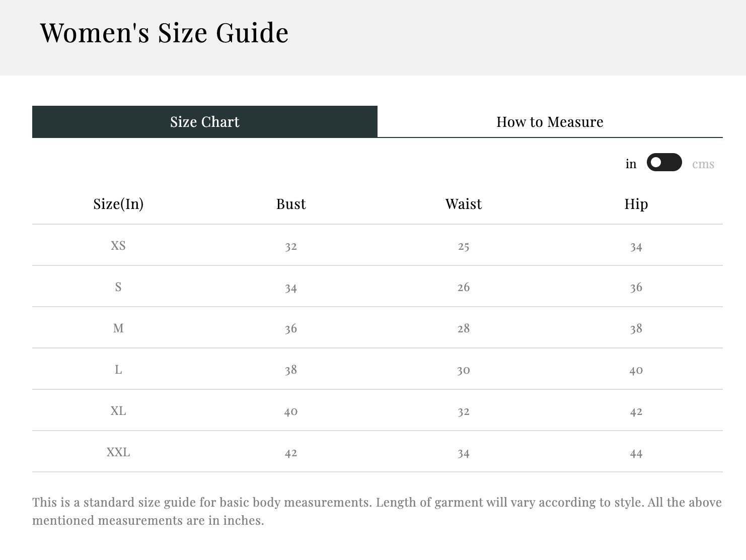Viewport: 746px width, 560px height.
Task: Select the XXL size row
Action: 118,452
